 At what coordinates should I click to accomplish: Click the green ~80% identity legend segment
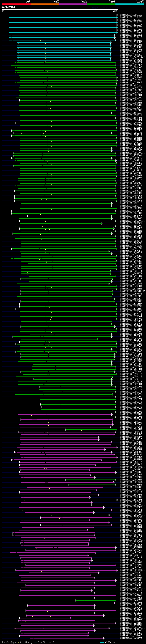(x=101, y=4)
